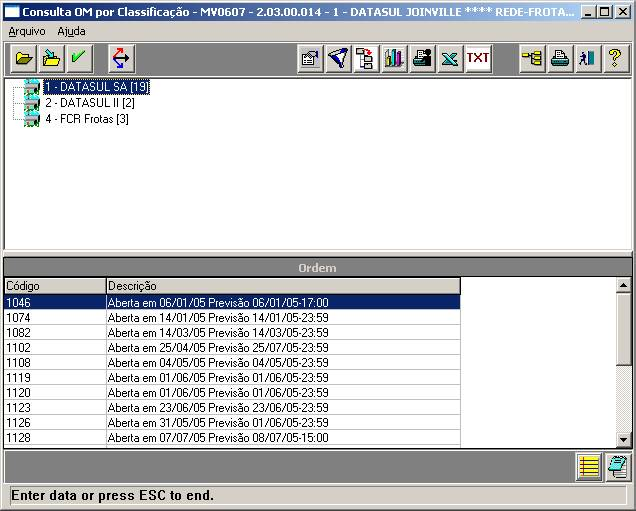The image size is (636, 511).
Task: Click description 'Aberta em 14/01/05 Previsão 14/01/05-23:59'
Action: 218,318
